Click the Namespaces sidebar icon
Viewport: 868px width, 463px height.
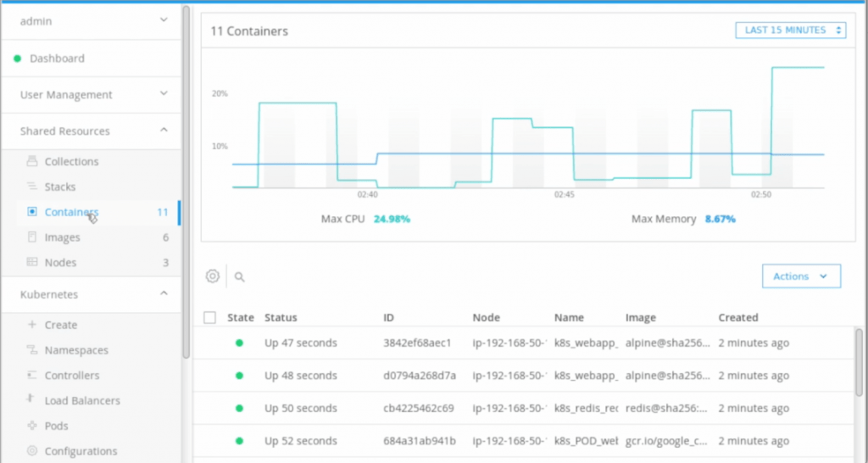[x=32, y=350]
